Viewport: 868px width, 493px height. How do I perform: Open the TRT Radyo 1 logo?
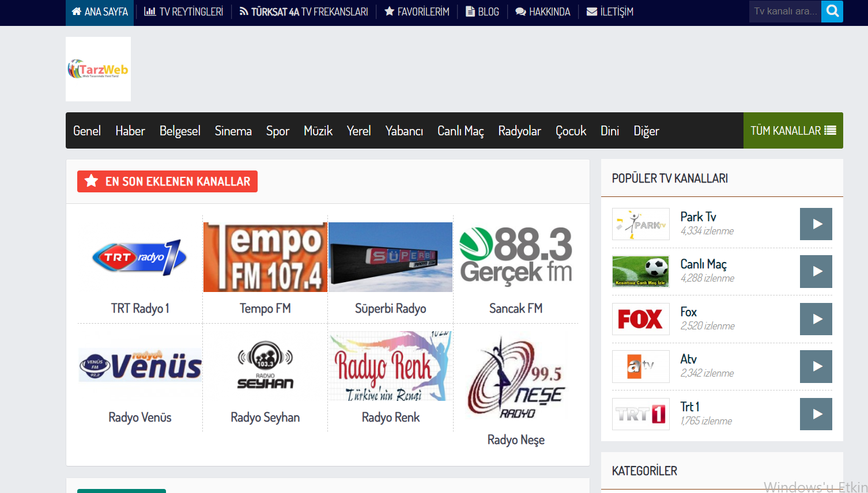tap(140, 257)
